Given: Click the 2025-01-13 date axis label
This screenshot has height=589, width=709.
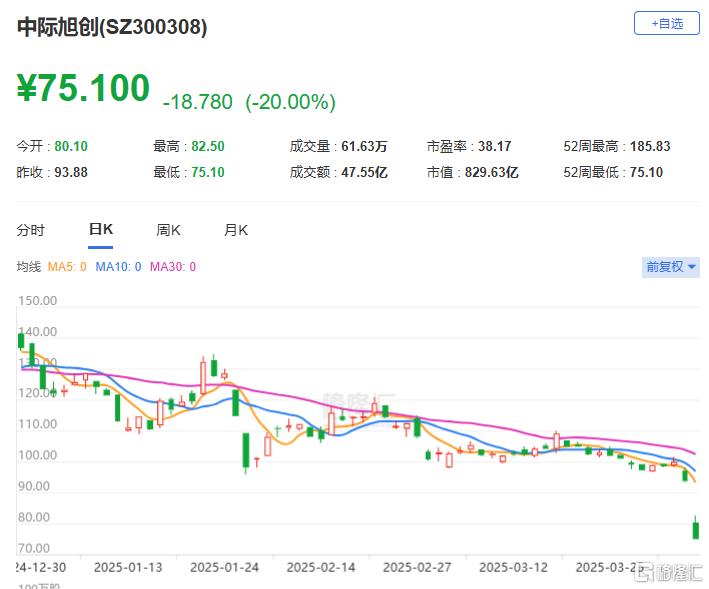Looking at the screenshot, I should click(x=128, y=567).
